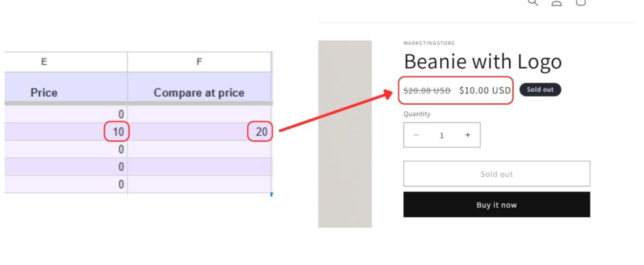This screenshot has width=644, height=265.
Task: Click the $10.00 USD sale price
Action: (485, 90)
